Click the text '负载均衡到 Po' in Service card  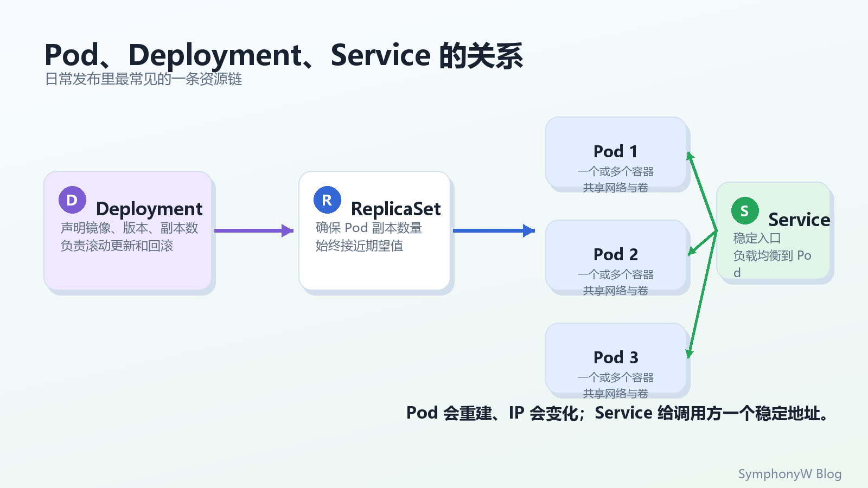click(772, 255)
